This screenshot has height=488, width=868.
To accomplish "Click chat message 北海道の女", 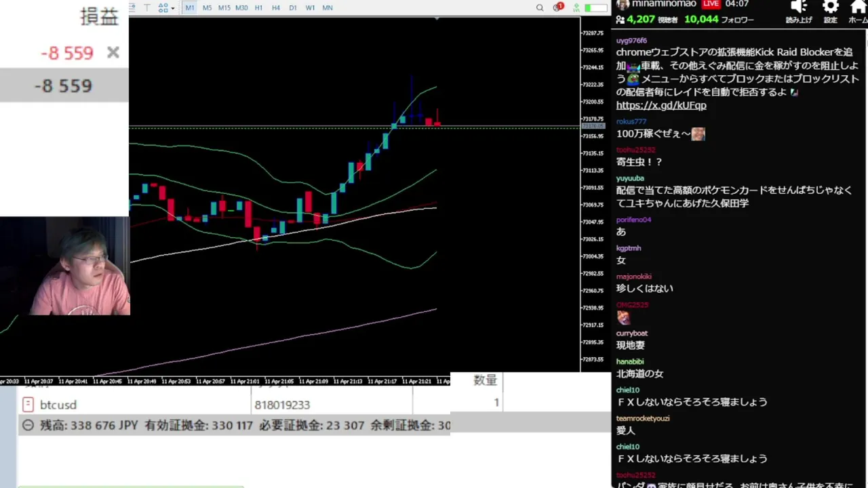I will coord(639,373).
